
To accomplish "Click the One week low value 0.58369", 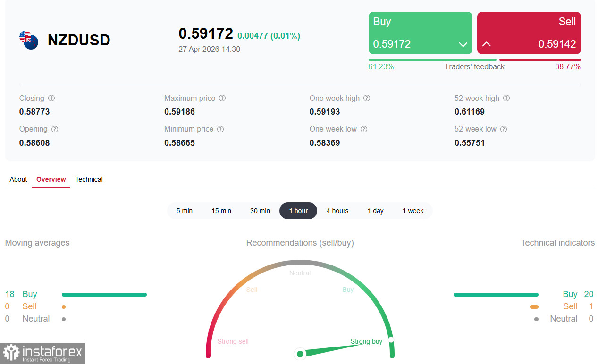I will (x=325, y=142).
